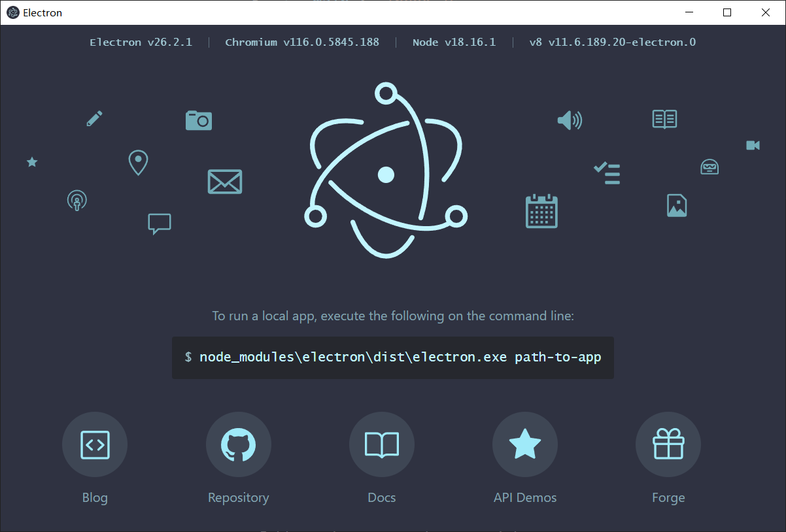The width and height of the screenshot is (786, 532).
Task: Minimize the Electron window
Action: point(689,12)
